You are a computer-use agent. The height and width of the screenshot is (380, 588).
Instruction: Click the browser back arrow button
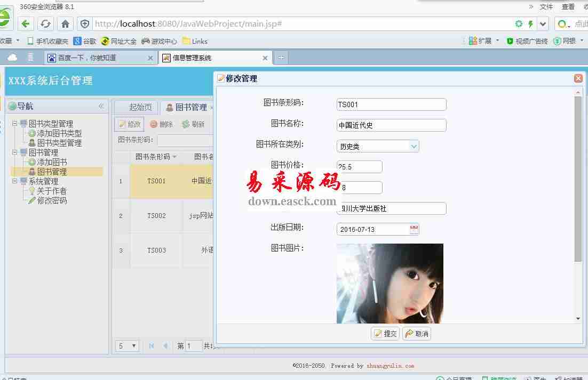(x=26, y=24)
